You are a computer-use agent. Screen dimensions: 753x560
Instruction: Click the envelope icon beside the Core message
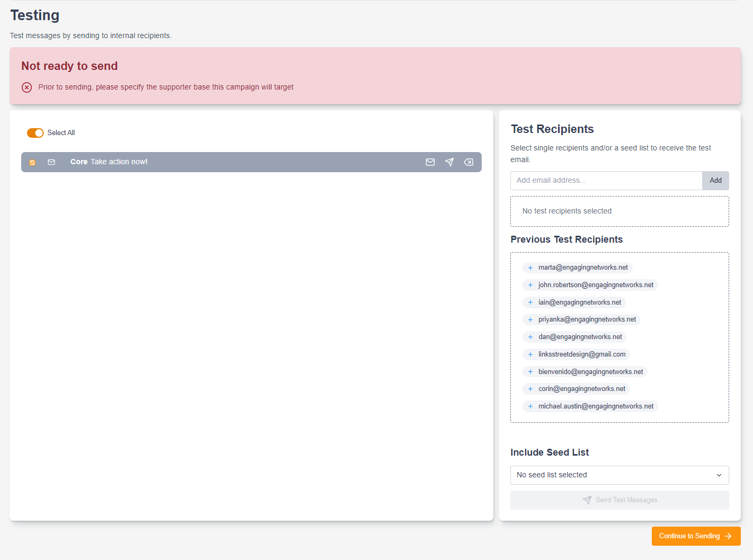[x=51, y=162]
